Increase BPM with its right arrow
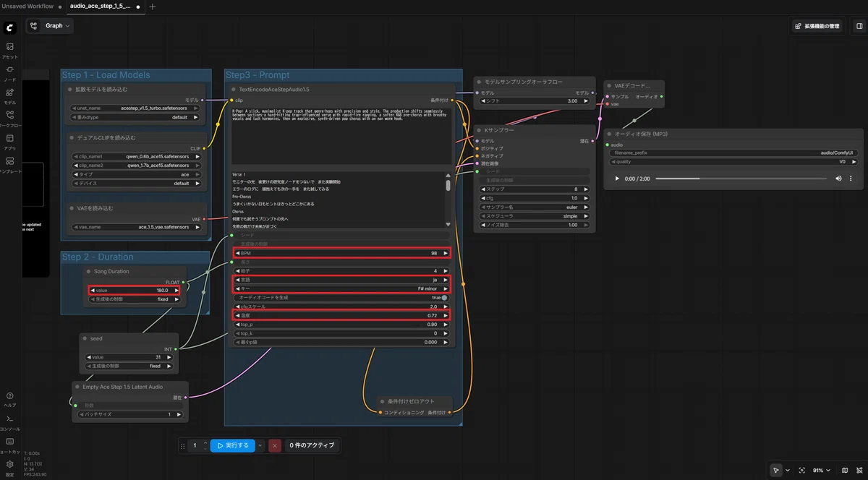Viewport: 868px width, 480px height. (x=446, y=253)
